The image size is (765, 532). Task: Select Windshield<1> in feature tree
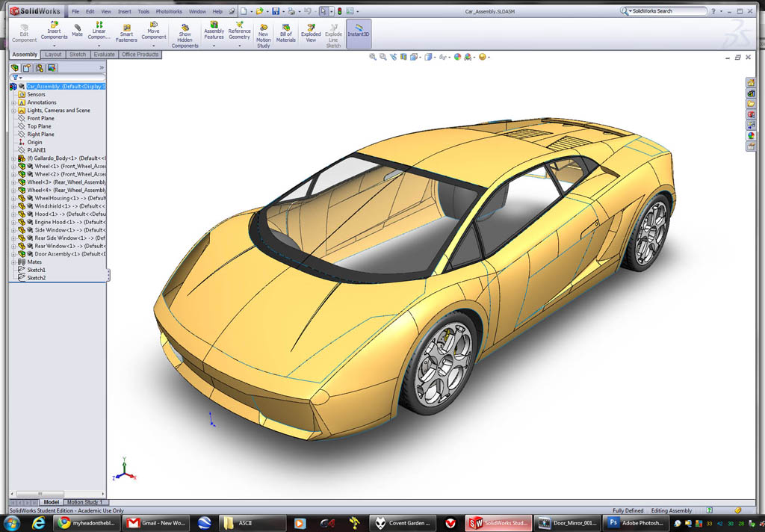69,206
